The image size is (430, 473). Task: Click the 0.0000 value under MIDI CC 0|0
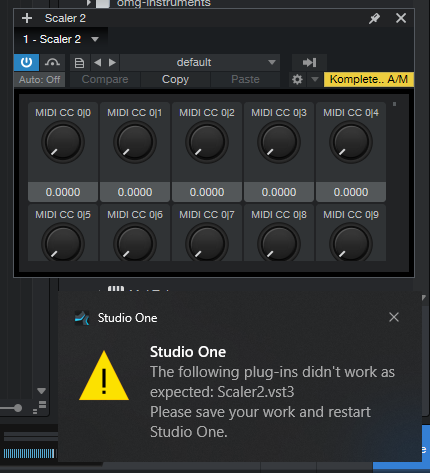point(63,192)
